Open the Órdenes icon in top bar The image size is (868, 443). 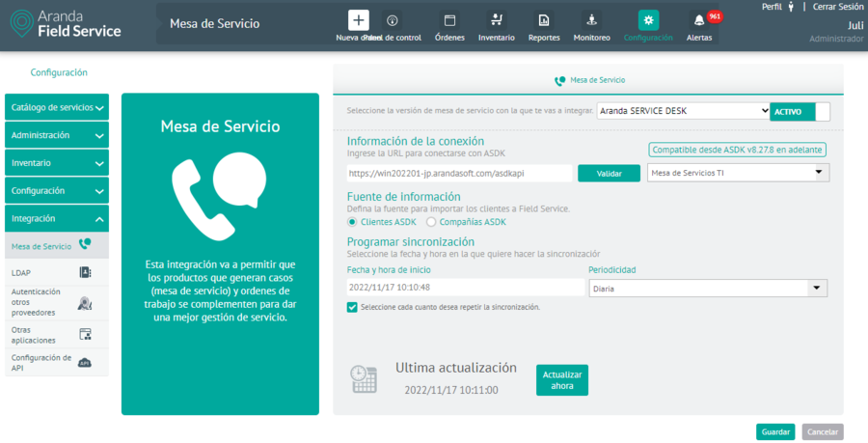click(x=449, y=20)
